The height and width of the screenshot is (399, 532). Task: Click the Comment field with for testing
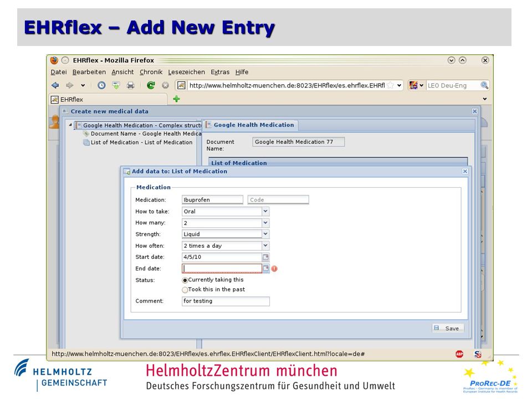pyautogui.click(x=226, y=301)
